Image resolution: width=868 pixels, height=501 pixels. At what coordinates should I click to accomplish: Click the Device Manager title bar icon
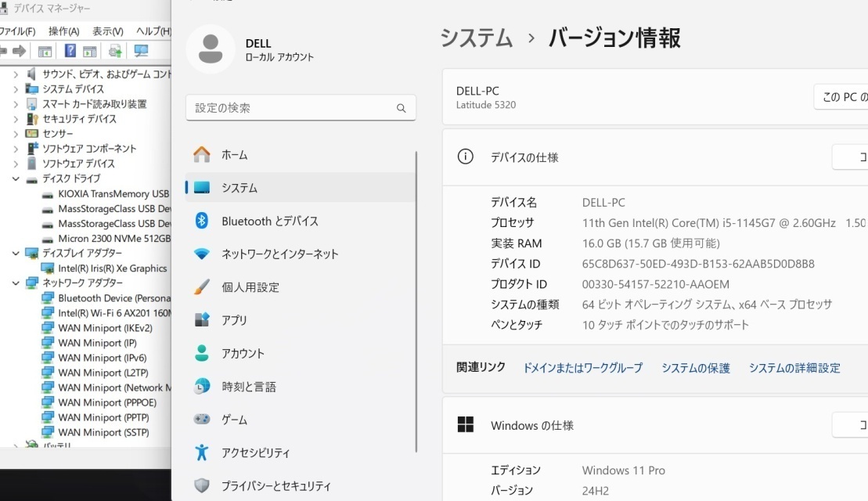pos(4,9)
